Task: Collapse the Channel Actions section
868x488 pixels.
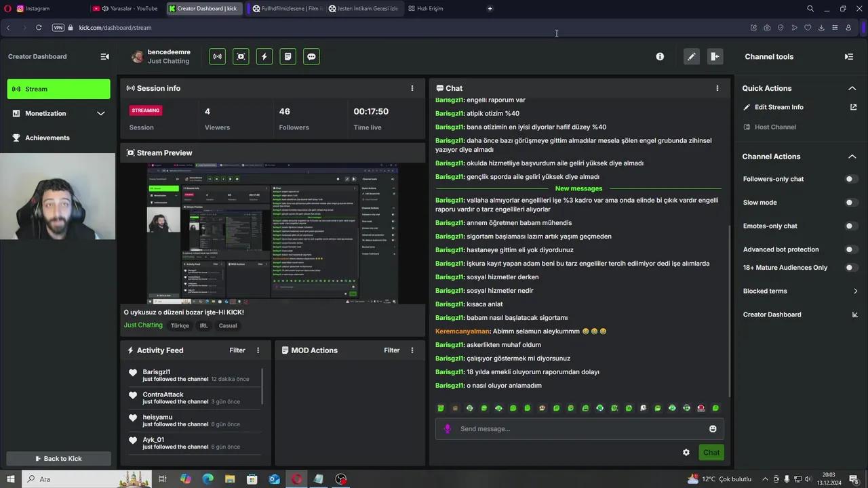Action: click(852, 157)
